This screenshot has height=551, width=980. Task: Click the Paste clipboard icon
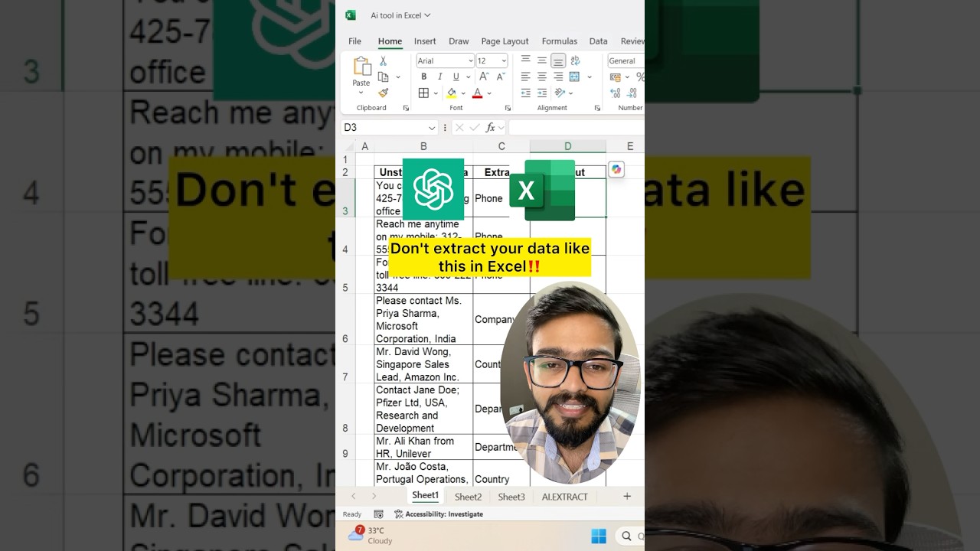coord(361,66)
